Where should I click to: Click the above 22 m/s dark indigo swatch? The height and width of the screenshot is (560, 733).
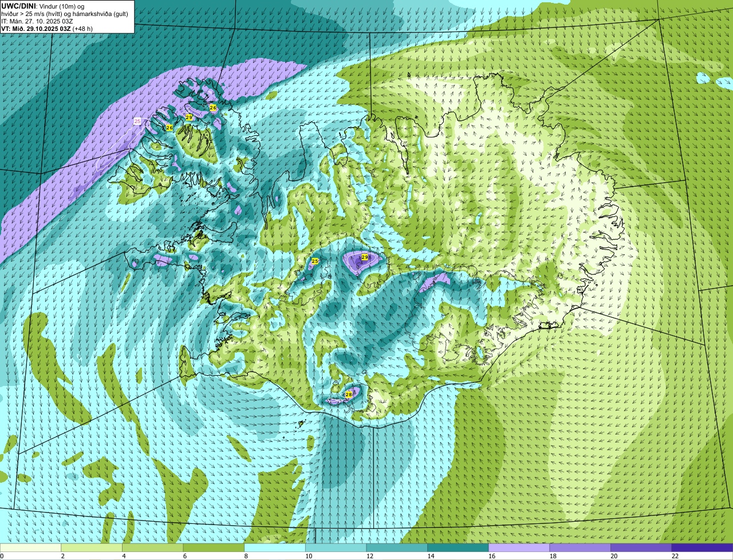702,547
